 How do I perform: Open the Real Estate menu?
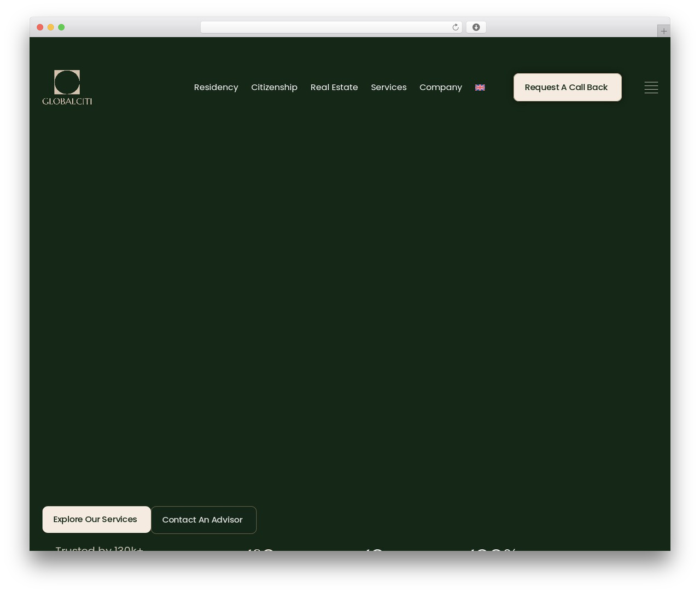pyautogui.click(x=334, y=88)
